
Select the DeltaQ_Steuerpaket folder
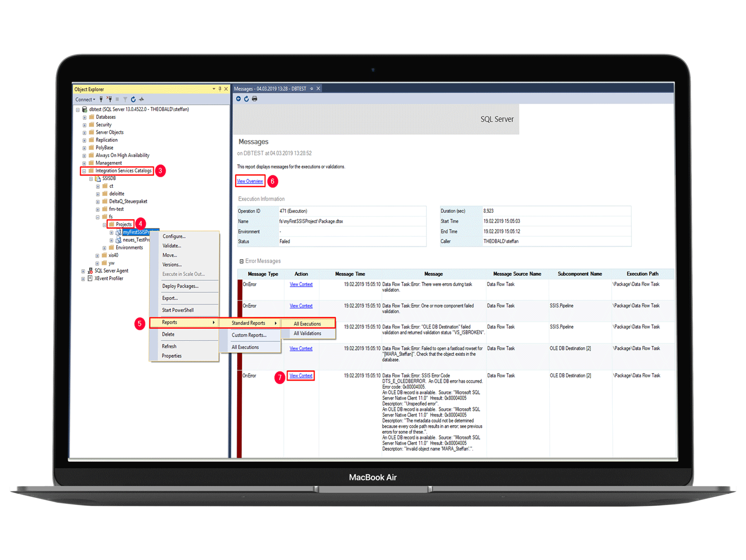pos(128,202)
